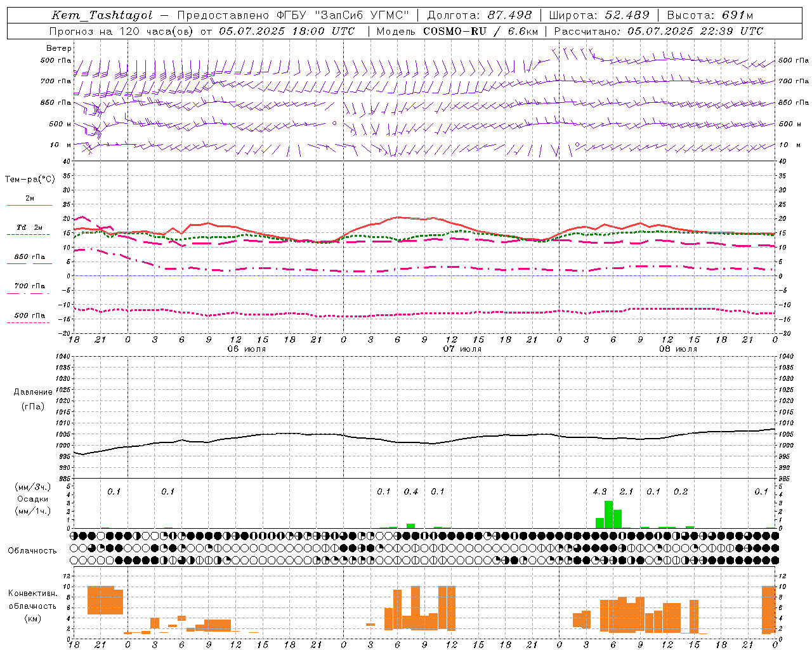Click the Осадки precipitation label

click(33, 499)
